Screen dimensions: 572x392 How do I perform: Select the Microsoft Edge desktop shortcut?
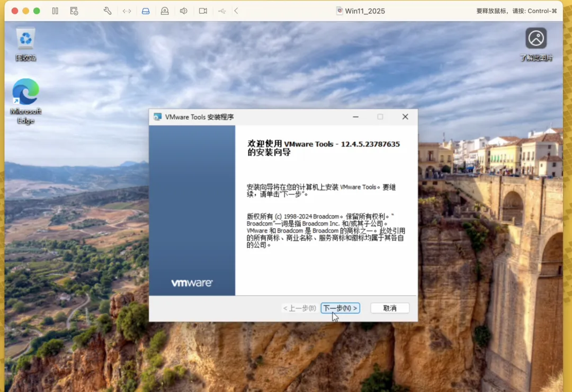click(x=25, y=102)
